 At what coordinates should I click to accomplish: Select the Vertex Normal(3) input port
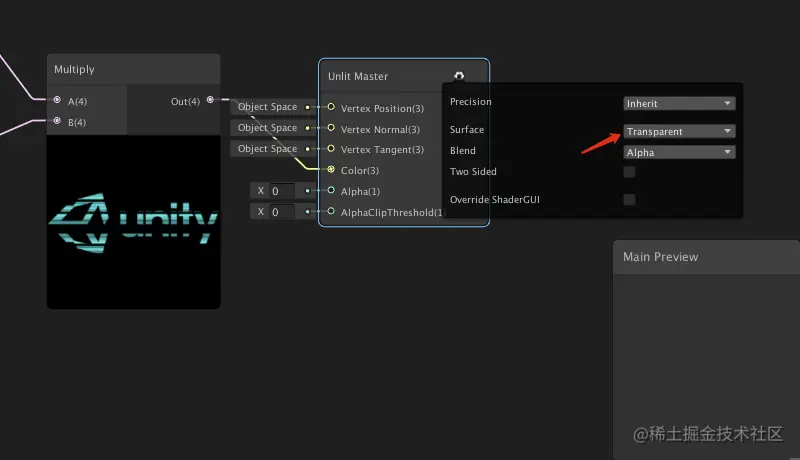[x=331, y=127]
